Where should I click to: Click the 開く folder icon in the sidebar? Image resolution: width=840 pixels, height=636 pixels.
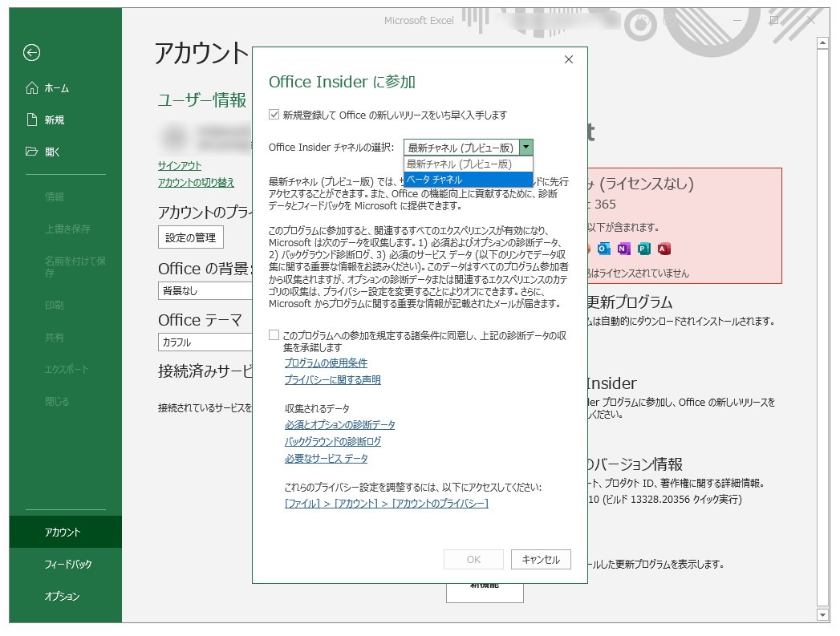30,152
